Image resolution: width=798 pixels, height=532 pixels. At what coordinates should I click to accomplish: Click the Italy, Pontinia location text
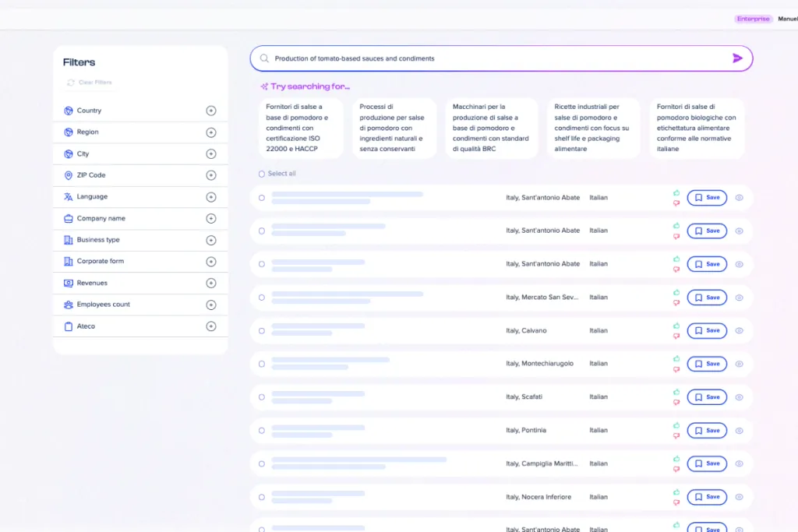[x=526, y=430]
